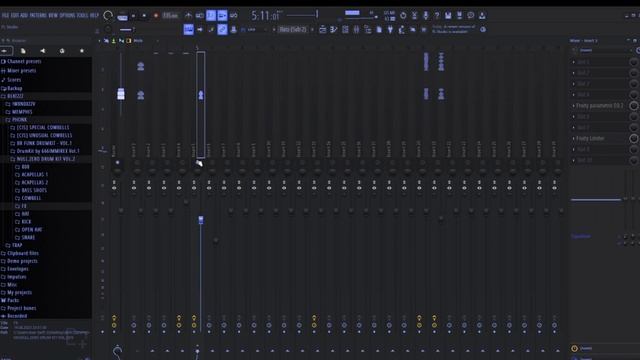Toggle the pattern/song mode switch
The width and height of the screenshot is (640, 360).
coord(122,16)
